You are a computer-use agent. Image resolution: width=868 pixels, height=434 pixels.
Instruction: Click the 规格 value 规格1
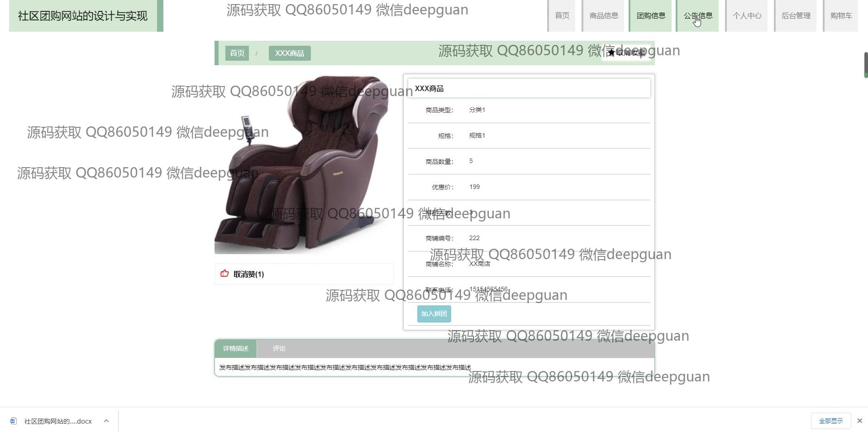click(477, 135)
